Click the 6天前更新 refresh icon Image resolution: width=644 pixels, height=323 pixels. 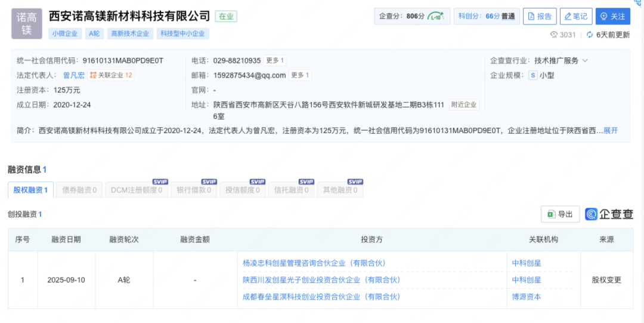[590, 35]
